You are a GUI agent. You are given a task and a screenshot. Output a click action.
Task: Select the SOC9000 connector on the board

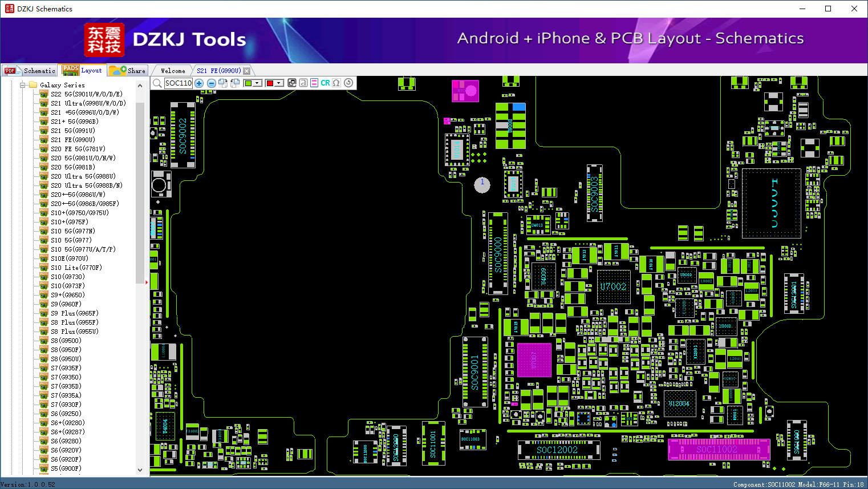498,253
